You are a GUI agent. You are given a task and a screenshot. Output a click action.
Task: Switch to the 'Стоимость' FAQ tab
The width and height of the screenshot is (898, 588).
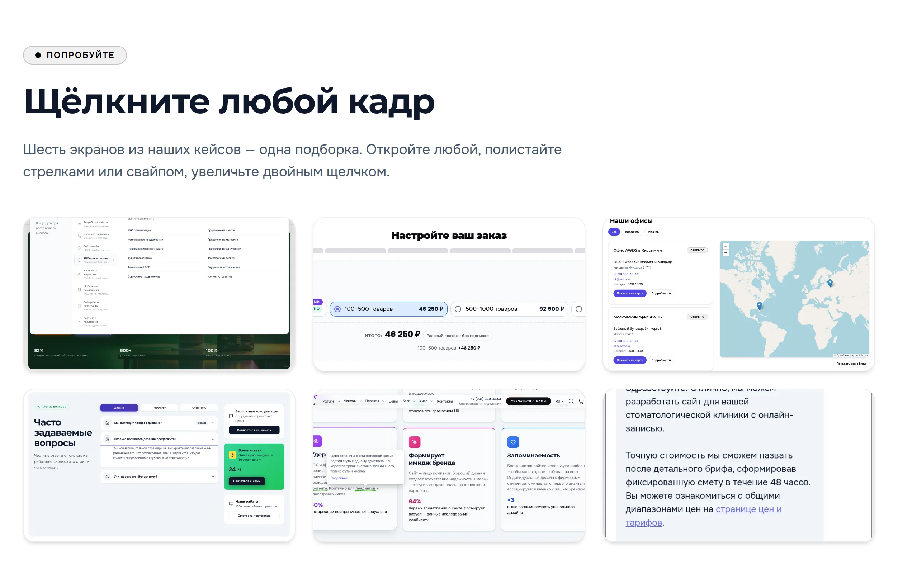tap(199, 408)
